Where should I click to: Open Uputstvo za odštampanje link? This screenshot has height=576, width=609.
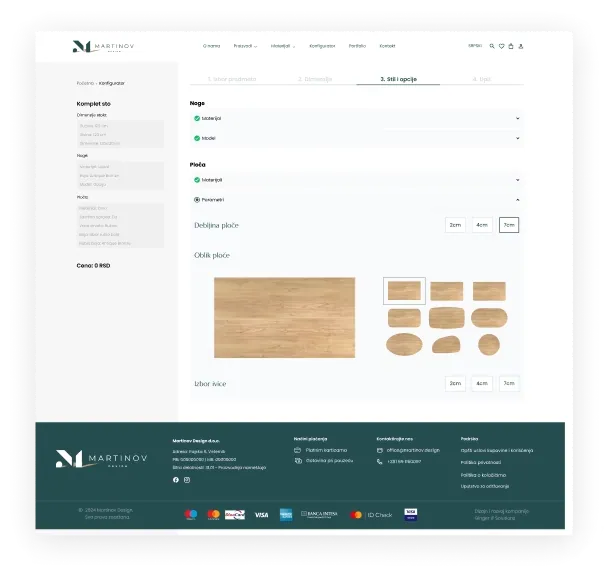[x=485, y=486]
